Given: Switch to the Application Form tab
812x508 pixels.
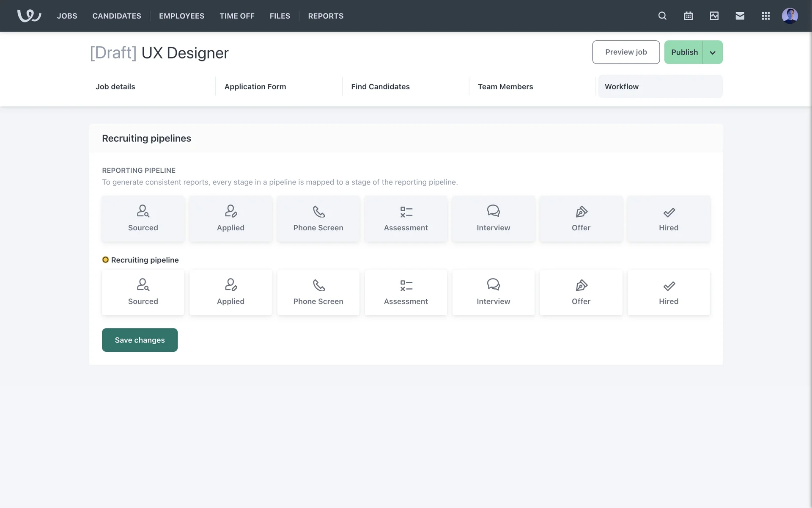Looking at the screenshot, I should tap(255, 87).
